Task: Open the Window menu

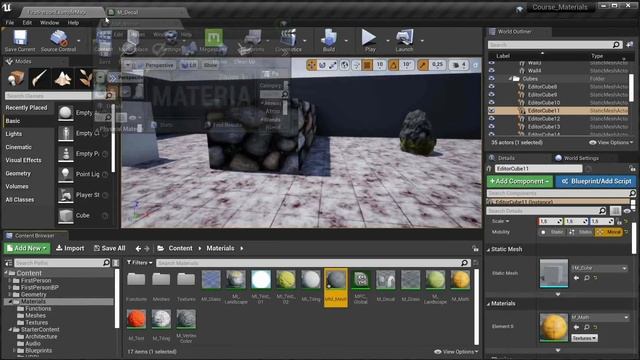Action: [49, 22]
